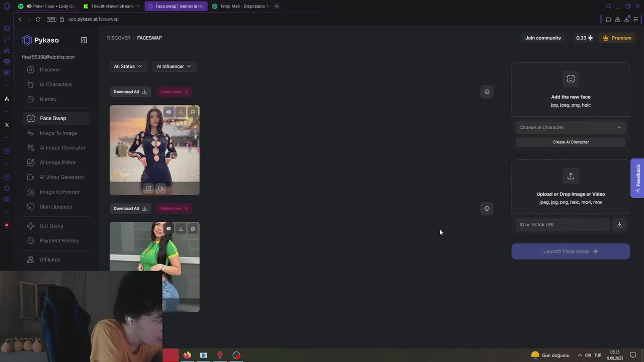The width and height of the screenshot is (644, 362).
Task: Show hidden tray icons chevron
Action: click(580, 355)
